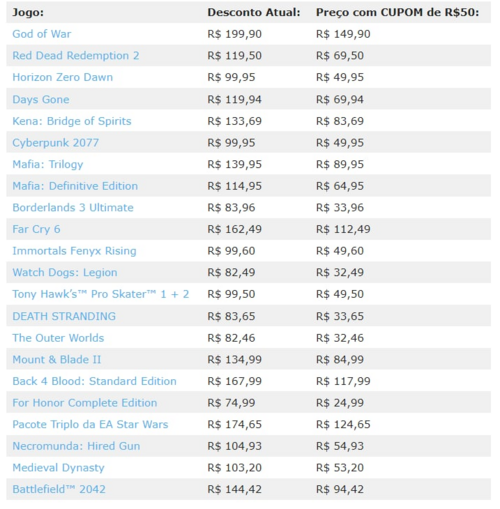Click For Honor Complete Edition link
500x509 pixels.
coord(85,403)
